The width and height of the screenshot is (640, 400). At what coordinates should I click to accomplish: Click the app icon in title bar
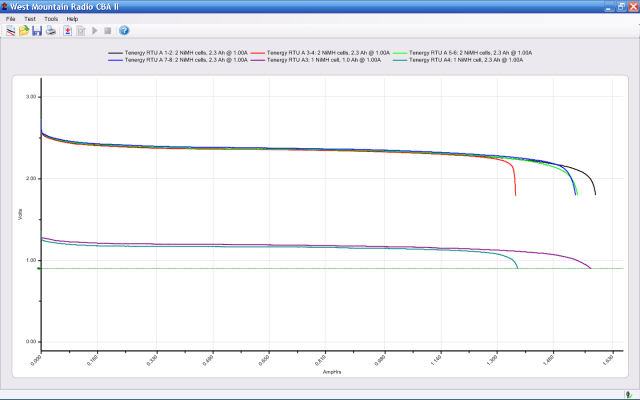coord(4,7)
